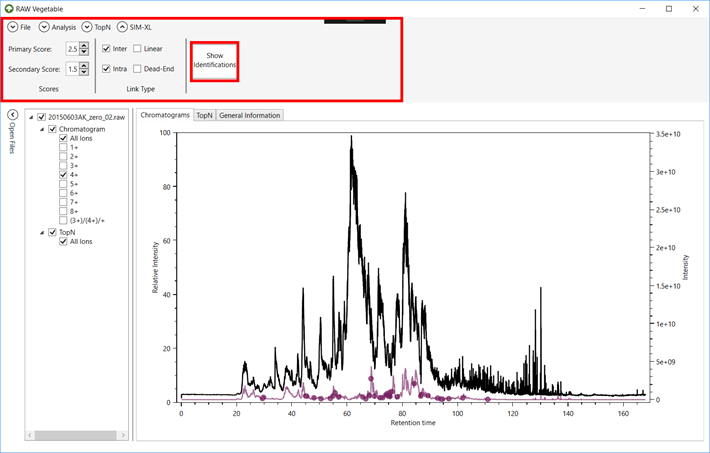This screenshot has width=710, height=453.
Task: Select the 20150603AK_zero_02.raw file label
Action: pos(86,117)
